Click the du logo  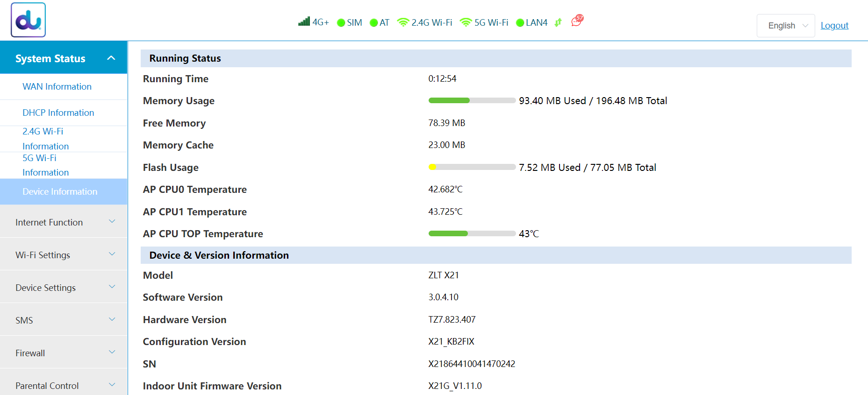[x=28, y=20]
